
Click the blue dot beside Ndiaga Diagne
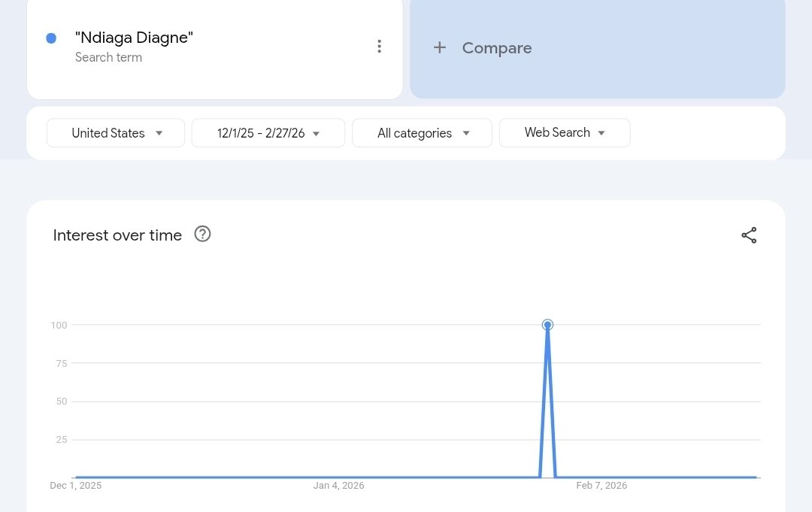click(x=51, y=38)
